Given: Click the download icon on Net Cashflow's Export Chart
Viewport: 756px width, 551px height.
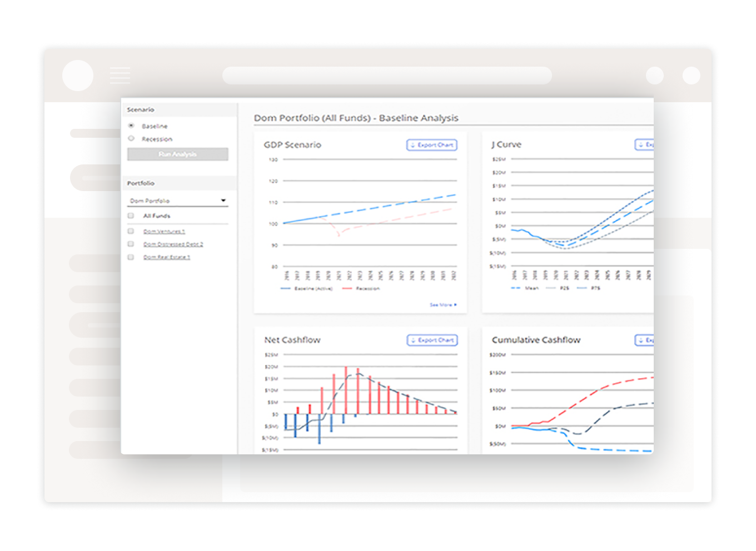Looking at the screenshot, I should click(x=412, y=340).
